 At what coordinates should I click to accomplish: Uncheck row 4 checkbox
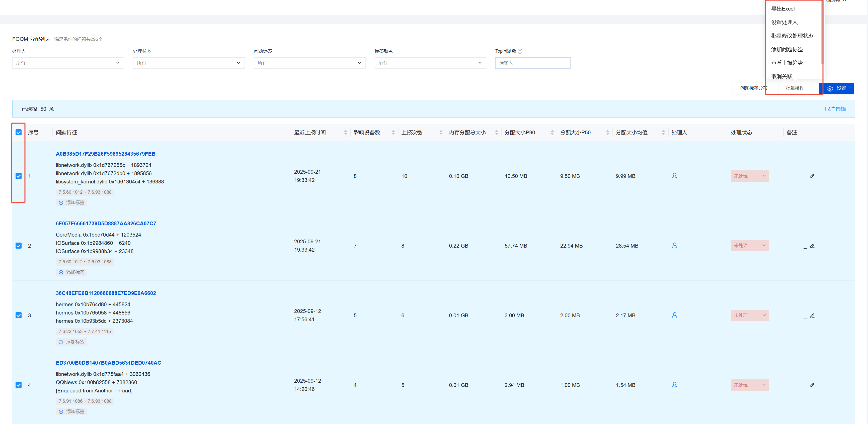click(x=19, y=385)
